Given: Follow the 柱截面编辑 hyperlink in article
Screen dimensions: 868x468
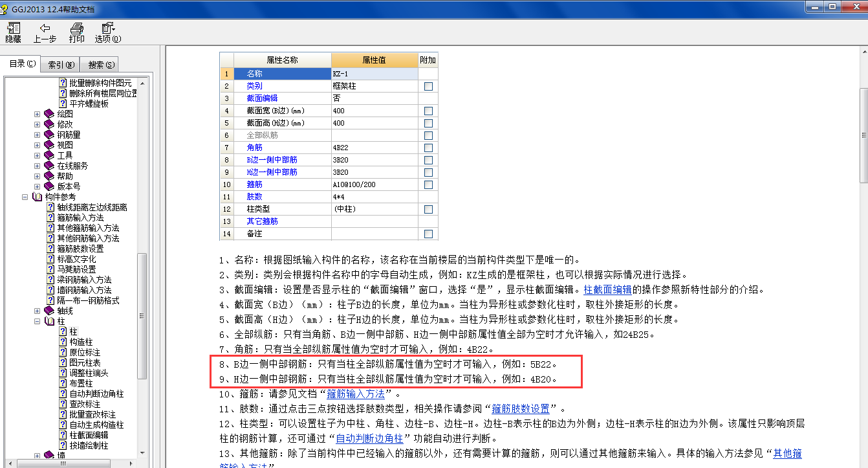Looking at the screenshot, I should pos(607,289).
